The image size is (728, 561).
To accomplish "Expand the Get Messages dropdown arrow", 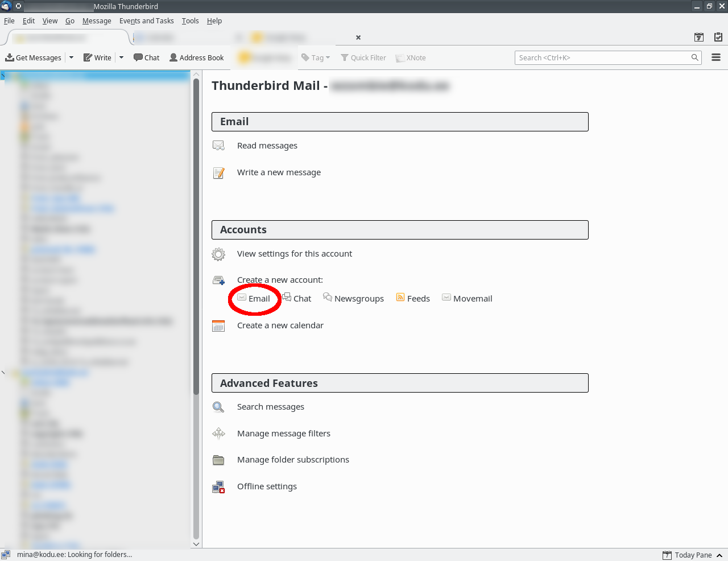I will pos(71,57).
